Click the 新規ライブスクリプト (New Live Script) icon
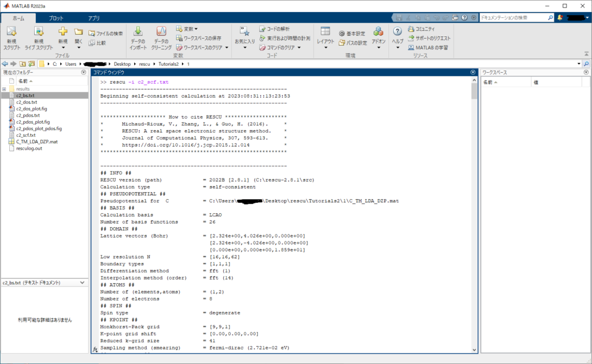The width and height of the screenshot is (592, 364). pyautogui.click(x=39, y=32)
